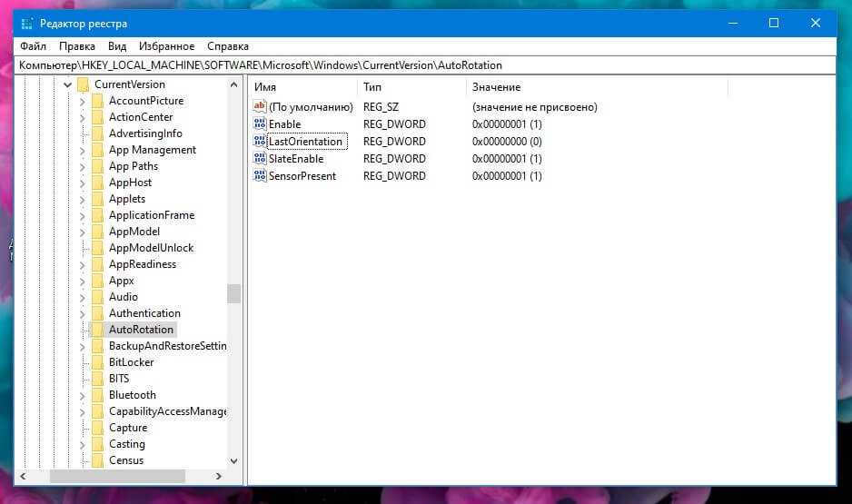The image size is (852, 504).
Task: Click the Registry Editor app icon in title bar
Action: pos(25,23)
